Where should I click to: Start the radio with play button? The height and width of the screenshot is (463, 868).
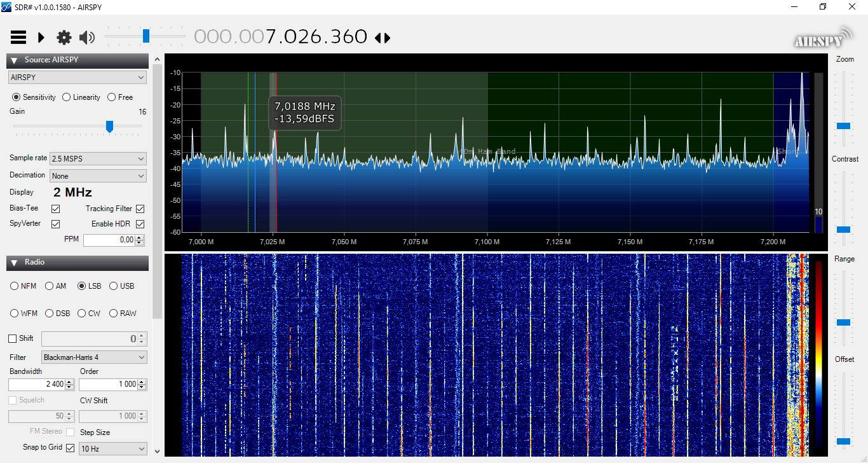(41, 38)
